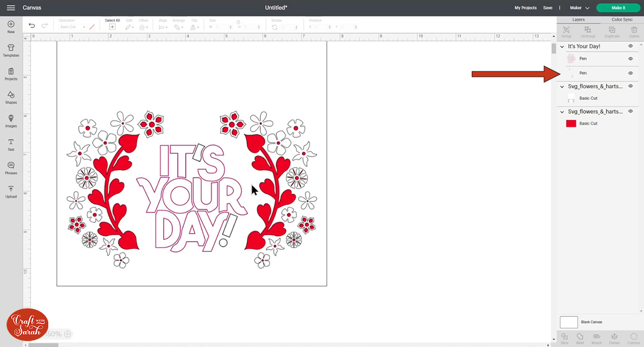Viewport: 644px width, 347px height.
Task: Open My Projects
Action: point(525,8)
